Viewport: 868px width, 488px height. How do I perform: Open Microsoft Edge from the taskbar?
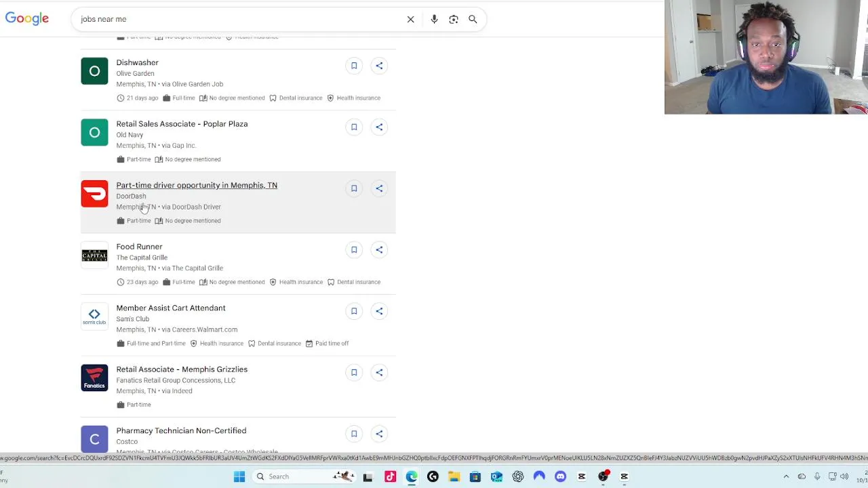(412, 476)
